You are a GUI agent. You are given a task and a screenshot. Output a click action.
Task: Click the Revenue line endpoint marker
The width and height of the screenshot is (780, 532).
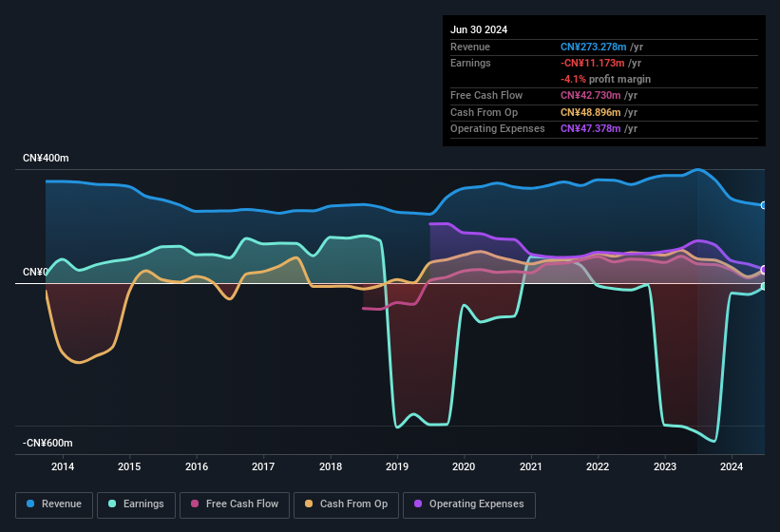tap(764, 205)
